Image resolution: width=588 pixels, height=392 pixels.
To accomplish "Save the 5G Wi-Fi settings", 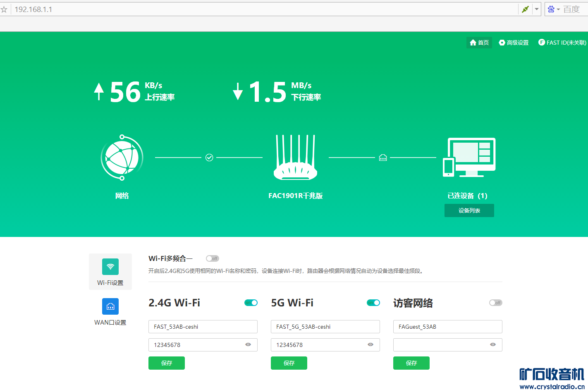I will tap(289, 363).
